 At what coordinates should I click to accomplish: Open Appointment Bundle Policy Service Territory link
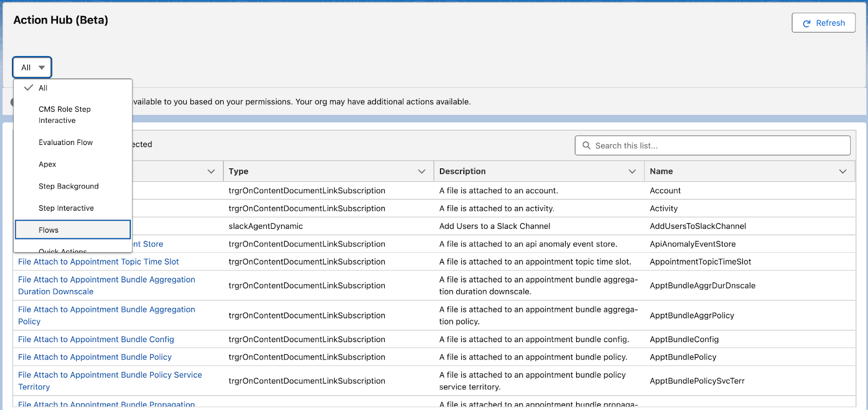110,381
